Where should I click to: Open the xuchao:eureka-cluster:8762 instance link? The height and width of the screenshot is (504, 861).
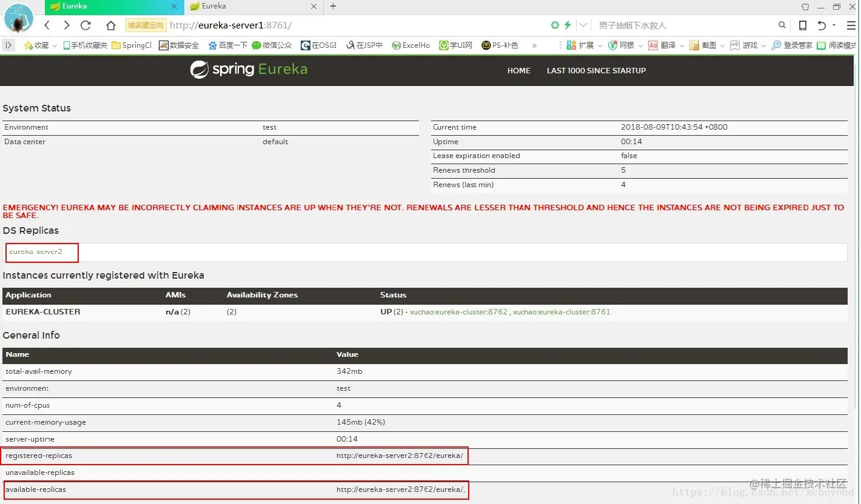[458, 312]
